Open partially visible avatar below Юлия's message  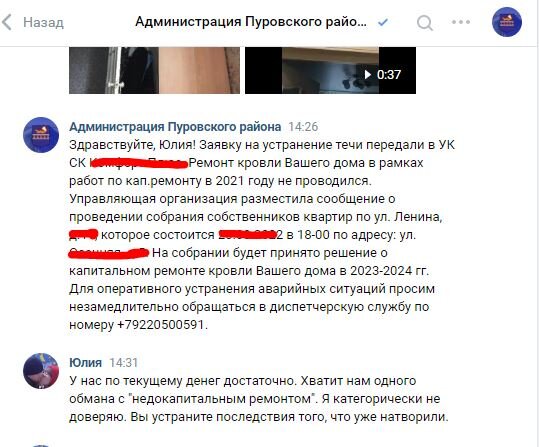pos(41,446)
